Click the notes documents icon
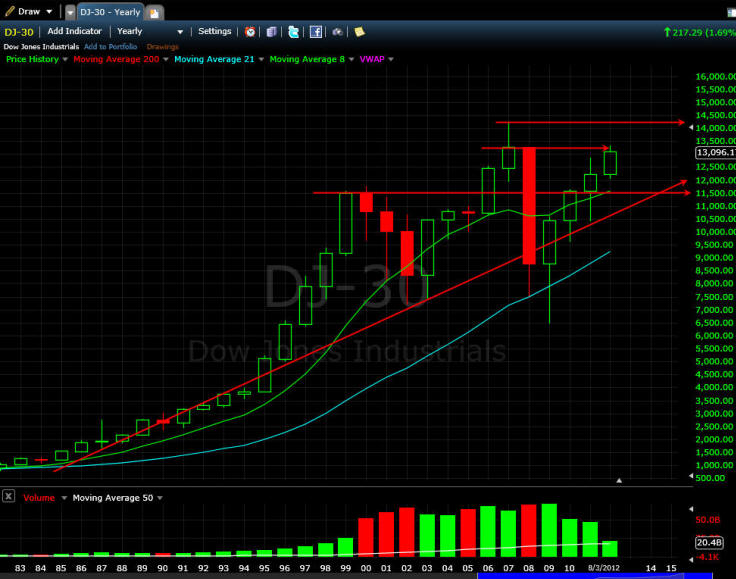This screenshot has height=579, width=736. coord(271,32)
